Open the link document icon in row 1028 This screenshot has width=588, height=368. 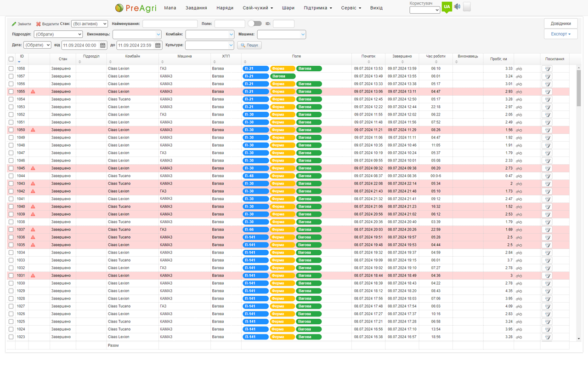click(x=547, y=299)
